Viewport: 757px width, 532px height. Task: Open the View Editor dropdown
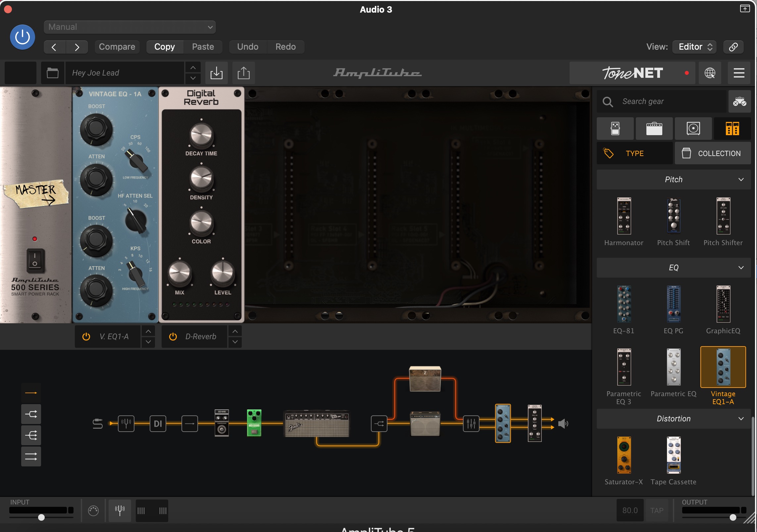[x=694, y=47]
